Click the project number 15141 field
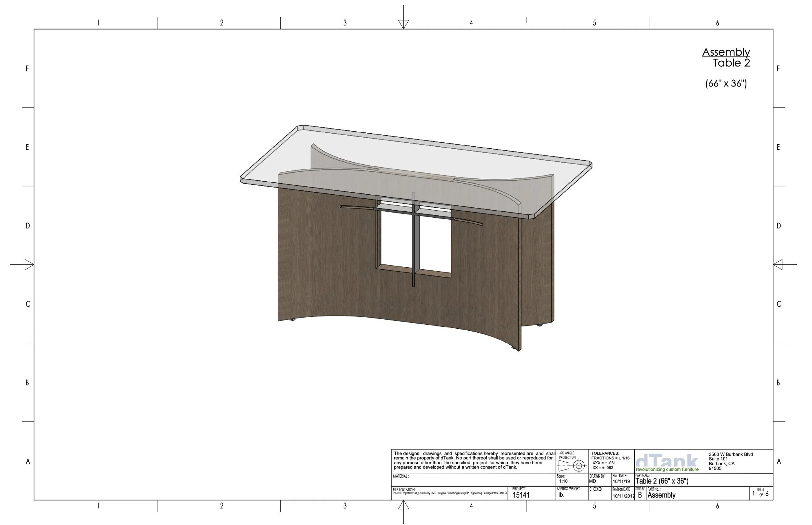The height and width of the screenshot is (525, 812). click(521, 495)
